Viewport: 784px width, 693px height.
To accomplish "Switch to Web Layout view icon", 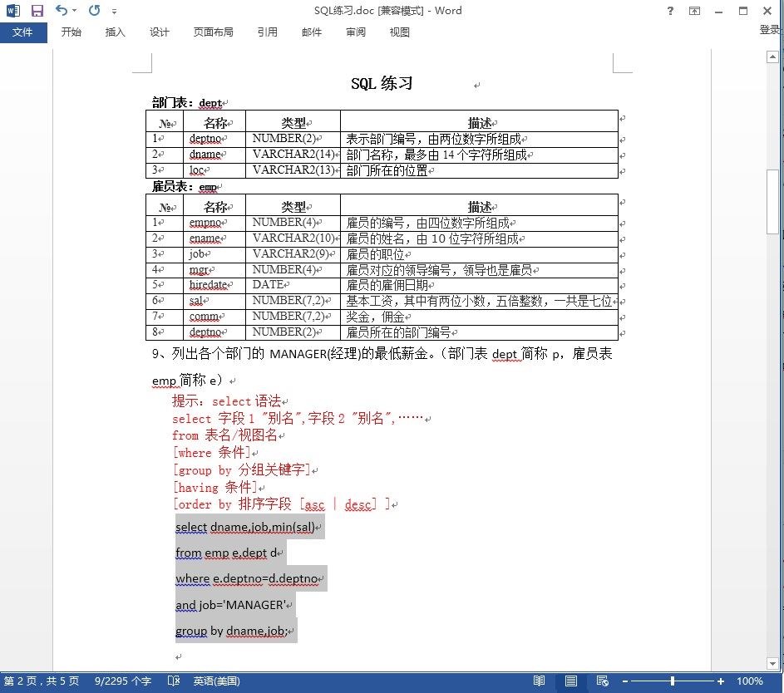I will pos(603,681).
